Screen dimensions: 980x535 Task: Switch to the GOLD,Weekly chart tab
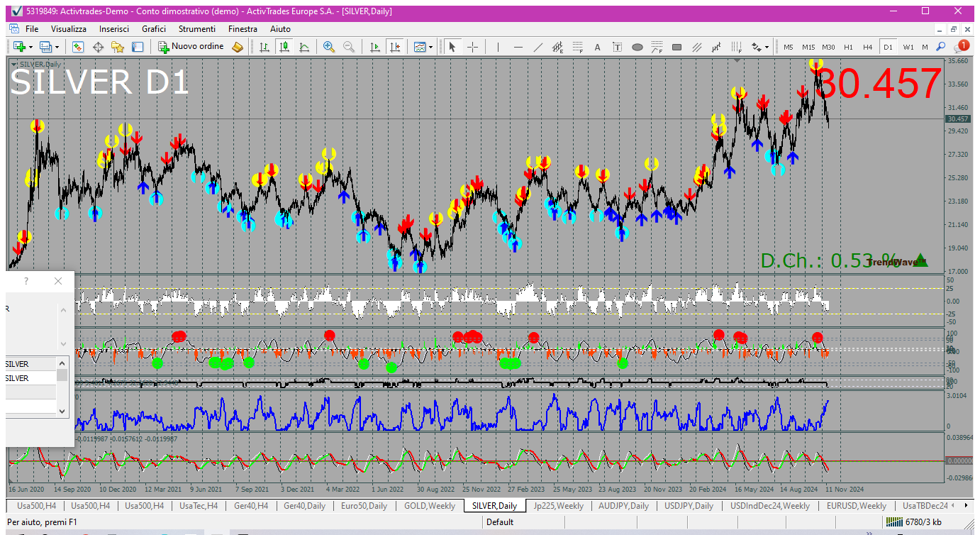[430, 506]
